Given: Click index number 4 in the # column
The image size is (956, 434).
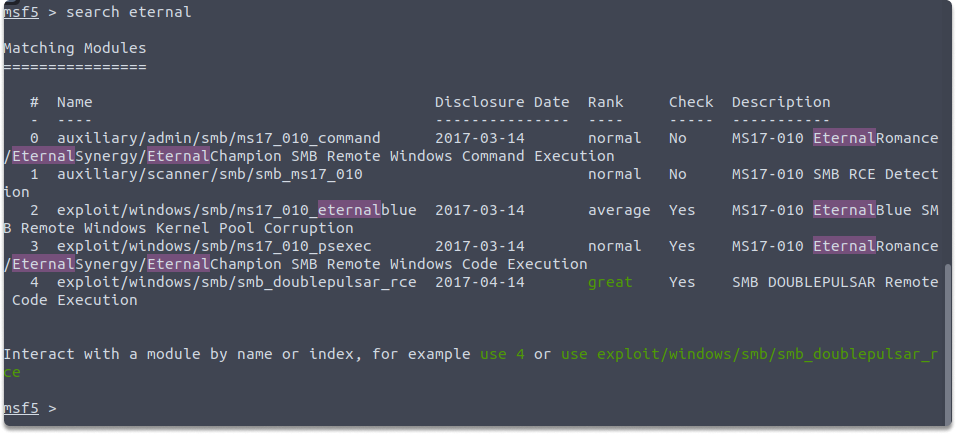Looking at the screenshot, I should click(x=35, y=282).
